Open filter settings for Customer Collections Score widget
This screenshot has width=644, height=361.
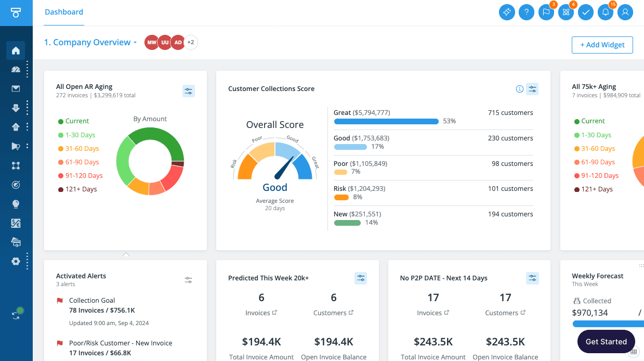click(x=532, y=89)
